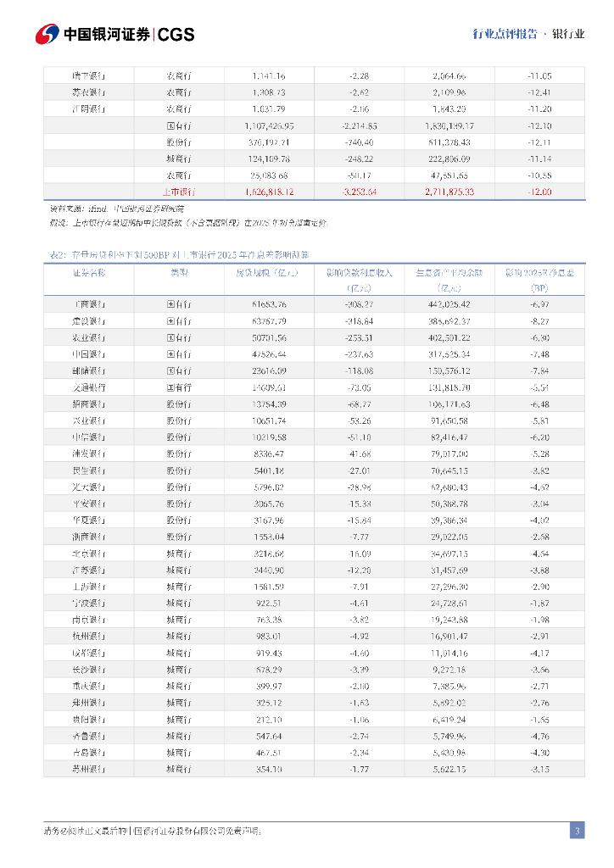Click the '江苏银行' row name
614x868 pixels.
[88, 570]
